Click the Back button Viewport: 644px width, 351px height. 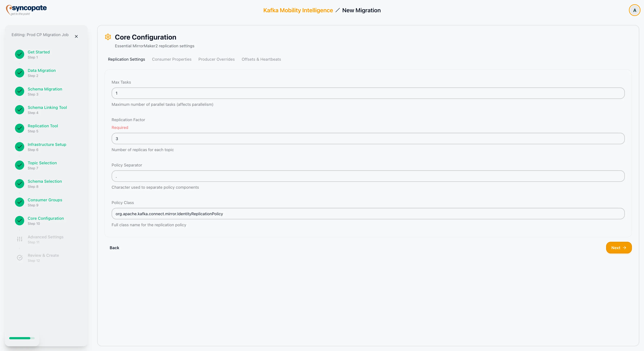click(x=114, y=248)
